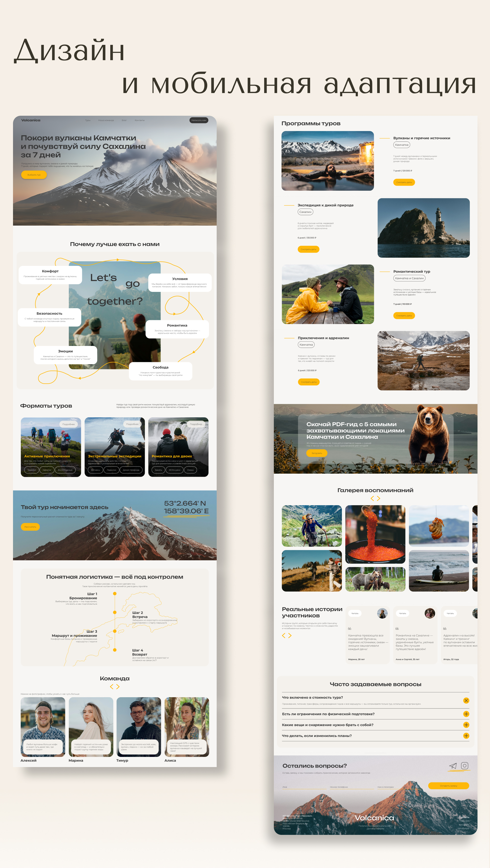Click the right arrow under Команда heading

pos(118,687)
